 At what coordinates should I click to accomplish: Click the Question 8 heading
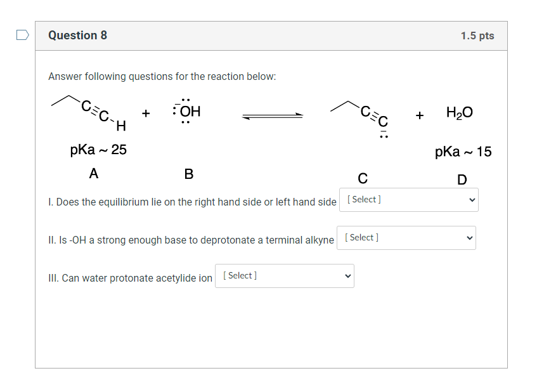[77, 36]
